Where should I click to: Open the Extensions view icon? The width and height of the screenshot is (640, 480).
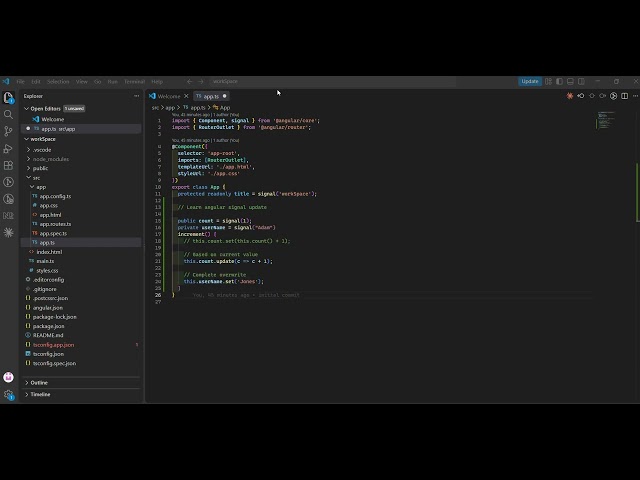click(8, 165)
